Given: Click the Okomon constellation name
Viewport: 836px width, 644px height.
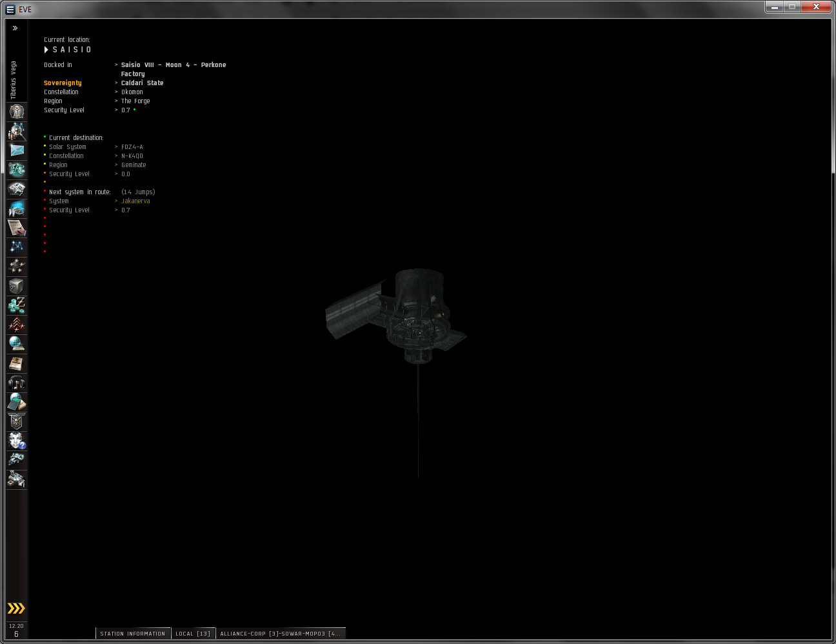Looking at the screenshot, I should 132,92.
